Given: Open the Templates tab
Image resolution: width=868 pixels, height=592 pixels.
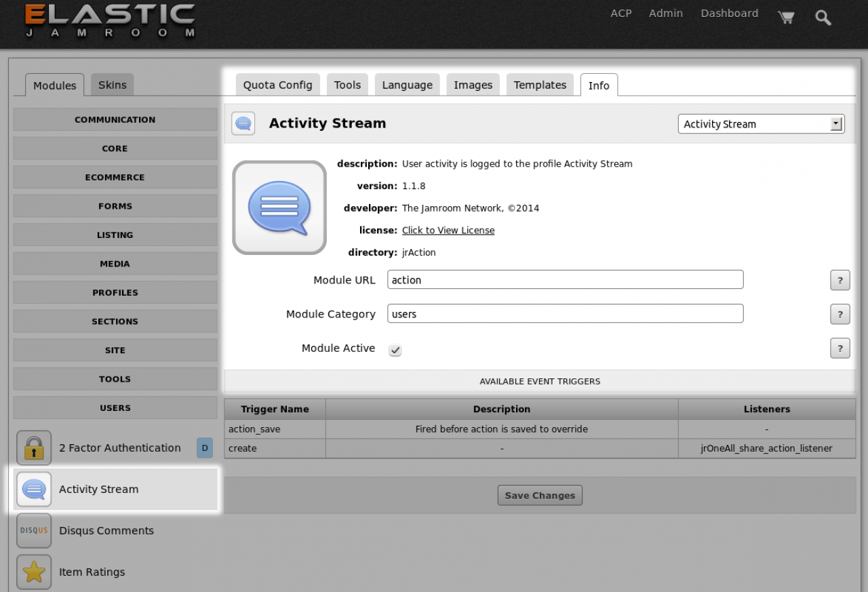Looking at the screenshot, I should tap(540, 85).
